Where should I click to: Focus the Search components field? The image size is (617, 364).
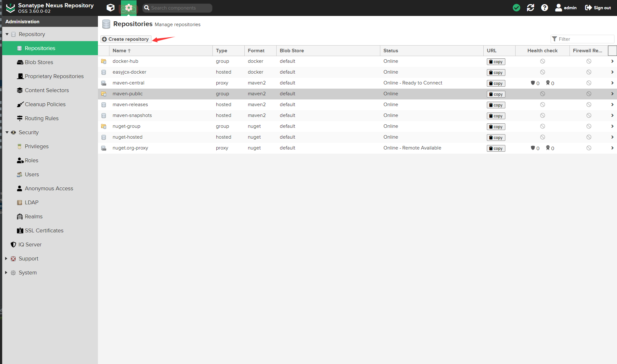coord(177,8)
